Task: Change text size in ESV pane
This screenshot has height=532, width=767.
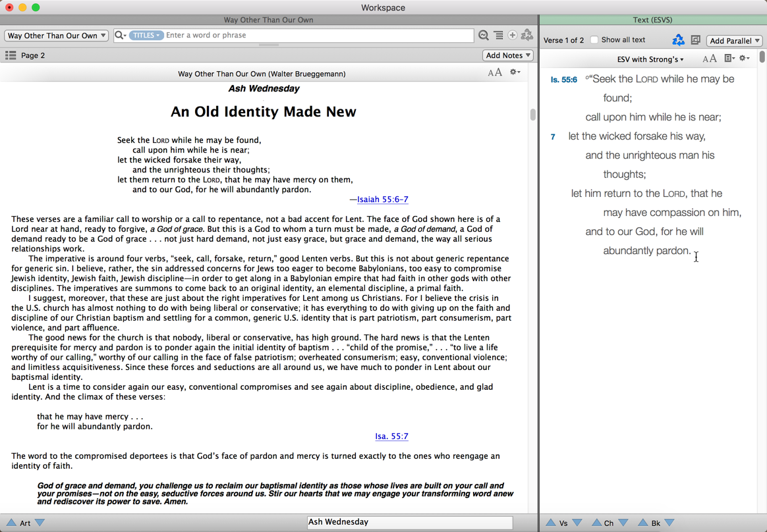Action: (x=710, y=59)
